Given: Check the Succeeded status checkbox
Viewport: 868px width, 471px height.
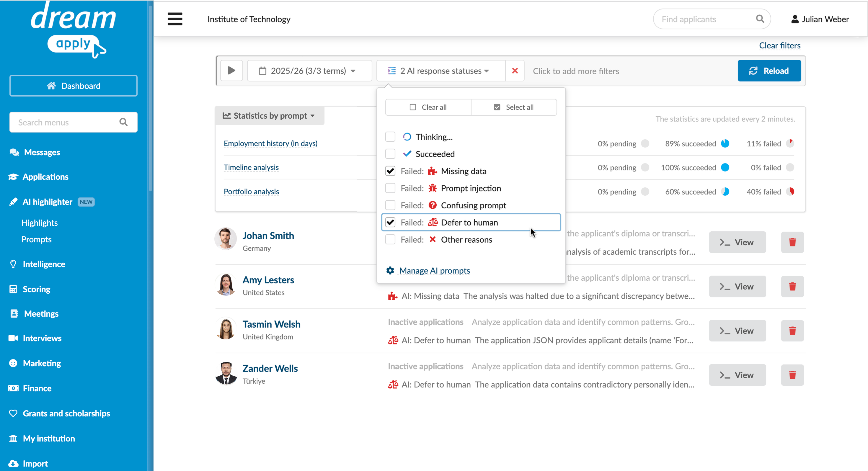Looking at the screenshot, I should 390,154.
